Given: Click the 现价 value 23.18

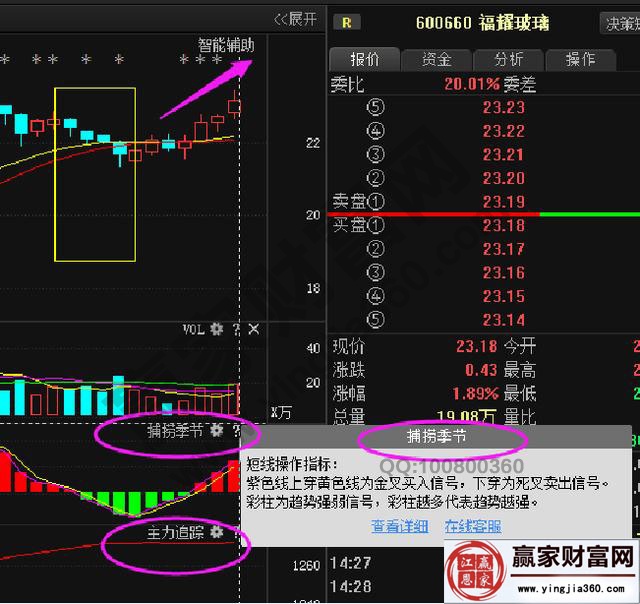Looking at the screenshot, I should point(476,346).
